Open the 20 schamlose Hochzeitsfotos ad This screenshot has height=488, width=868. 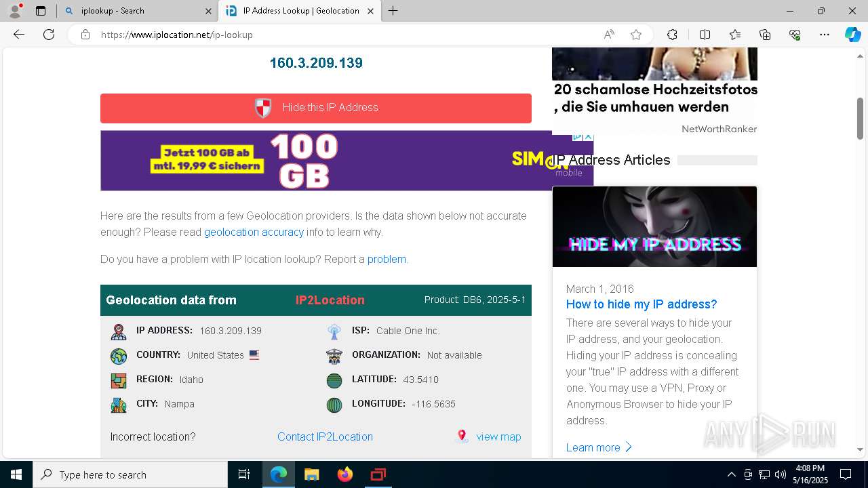tap(655, 98)
